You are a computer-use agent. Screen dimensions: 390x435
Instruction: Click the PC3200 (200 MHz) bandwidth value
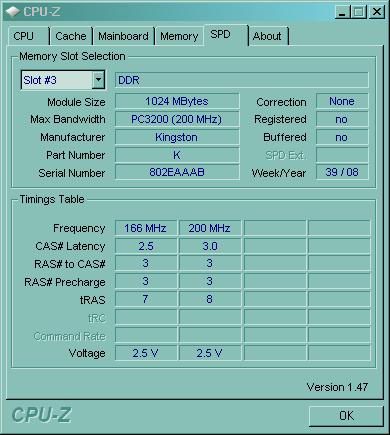(177, 119)
